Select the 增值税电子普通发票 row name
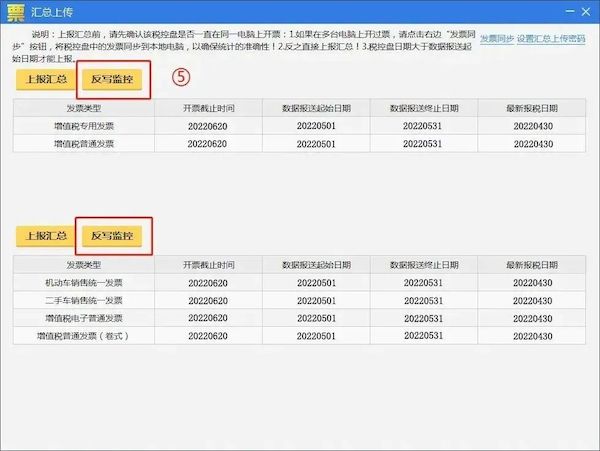 84,318
